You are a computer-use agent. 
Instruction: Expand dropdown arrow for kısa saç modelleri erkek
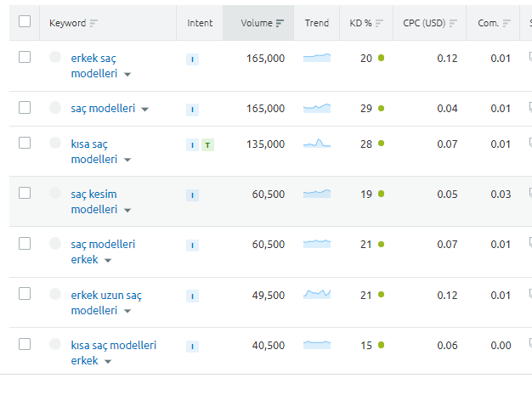coord(108,361)
